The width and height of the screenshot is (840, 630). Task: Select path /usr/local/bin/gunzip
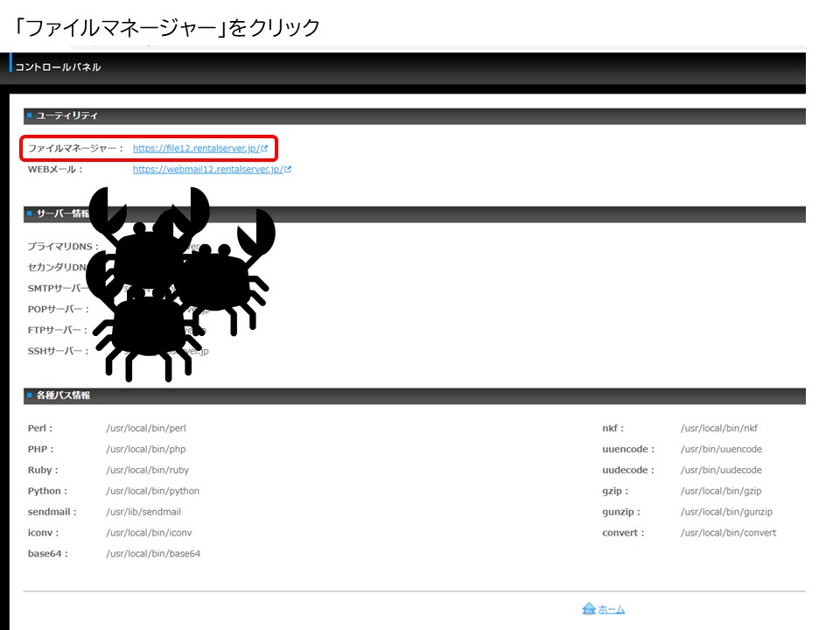(x=726, y=512)
